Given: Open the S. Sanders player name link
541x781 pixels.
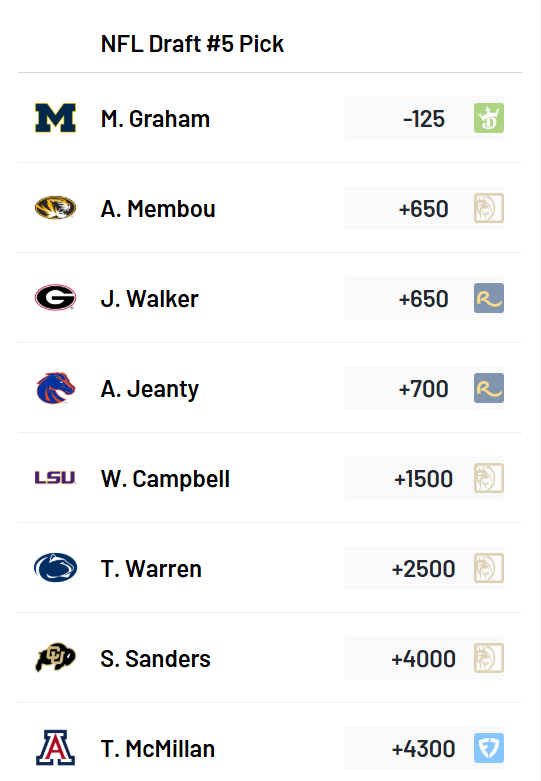Looking at the screenshot, I should point(155,658).
